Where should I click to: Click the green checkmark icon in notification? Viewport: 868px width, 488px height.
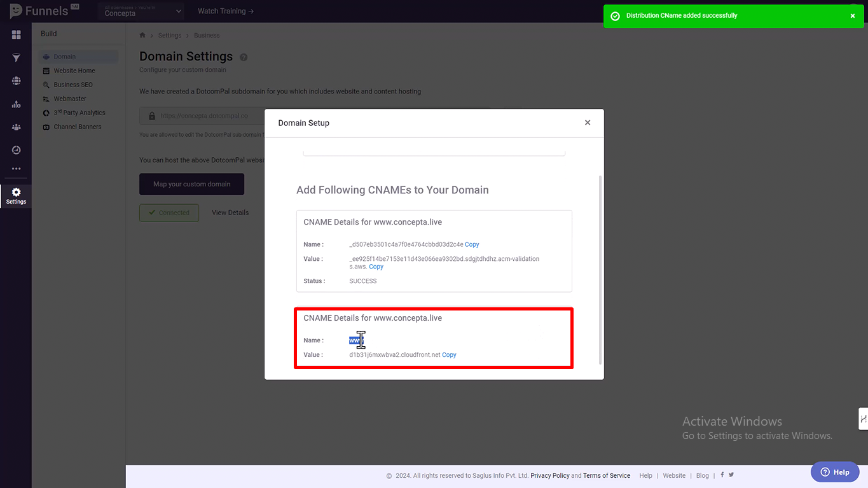(x=615, y=16)
